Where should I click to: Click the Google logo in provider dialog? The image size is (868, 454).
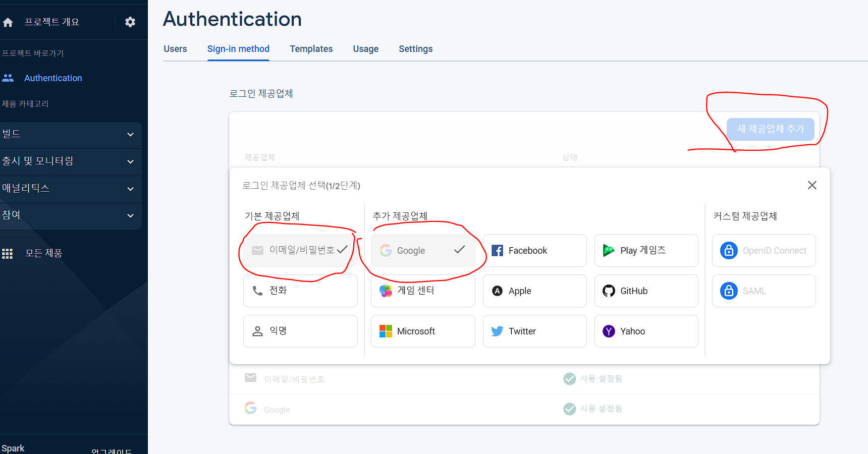coord(386,251)
